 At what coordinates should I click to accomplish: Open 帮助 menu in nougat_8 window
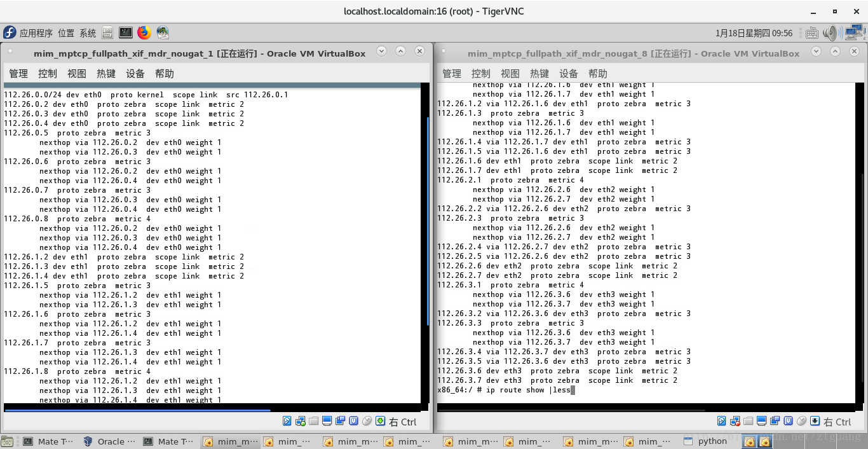click(x=598, y=74)
